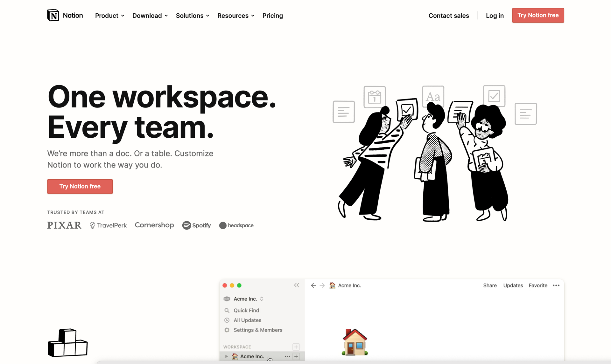This screenshot has height=364, width=611.
Task: Click Try Notion free below the headline
Action: coord(80,186)
